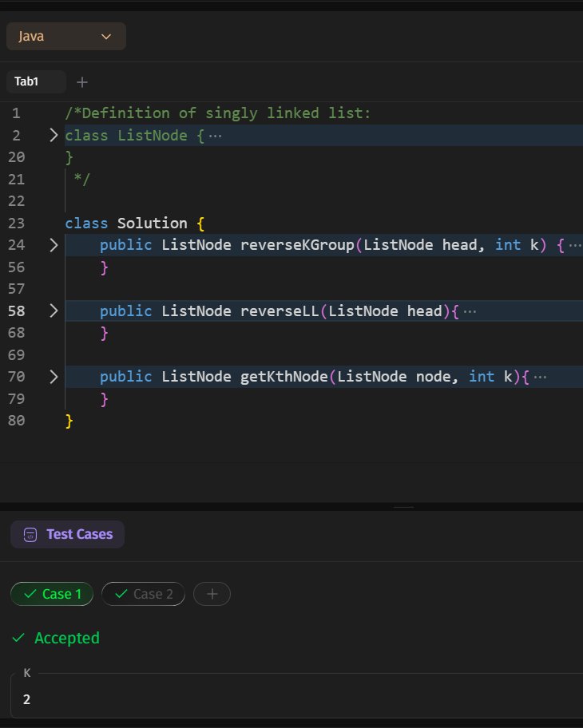The image size is (583, 728).
Task: Click the closing brace on line 56
Action: click(104, 267)
